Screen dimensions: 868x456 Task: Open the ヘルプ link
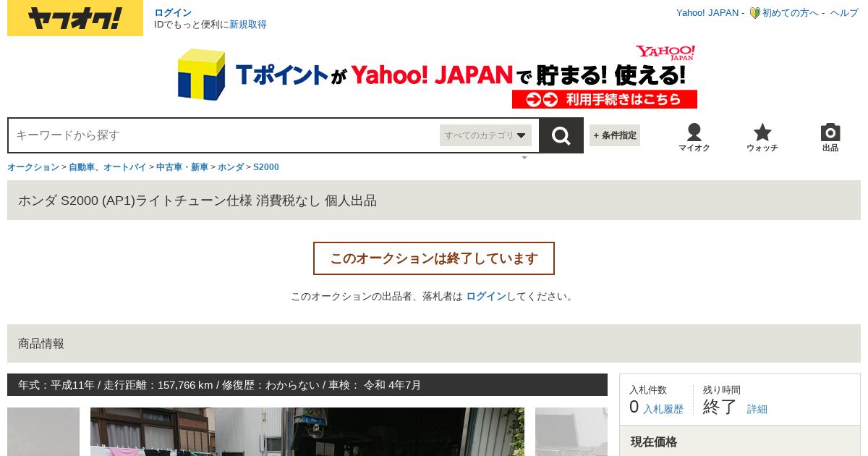click(x=844, y=13)
